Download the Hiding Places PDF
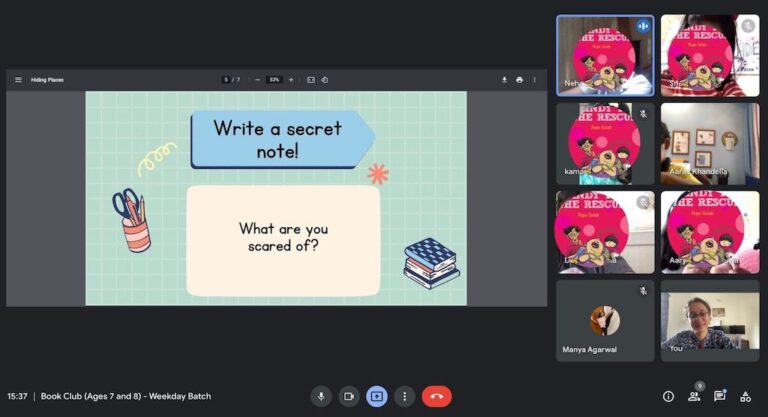The height and width of the screenshot is (417, 768). point(504,80)
